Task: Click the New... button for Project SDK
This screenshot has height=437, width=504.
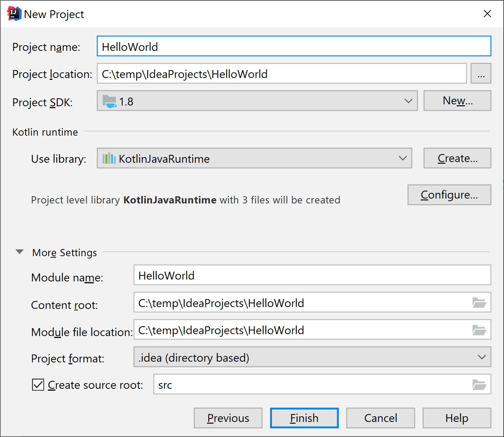Action: pos(457,101)
